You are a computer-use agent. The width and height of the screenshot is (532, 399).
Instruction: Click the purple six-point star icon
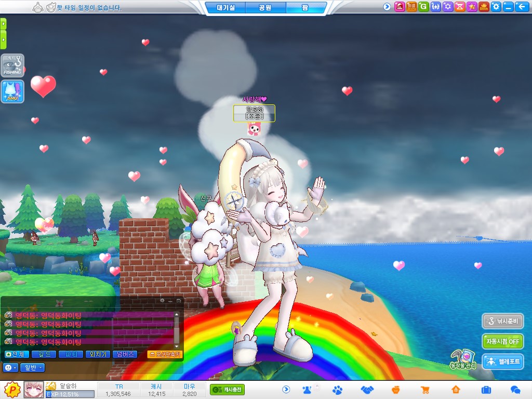448,7
